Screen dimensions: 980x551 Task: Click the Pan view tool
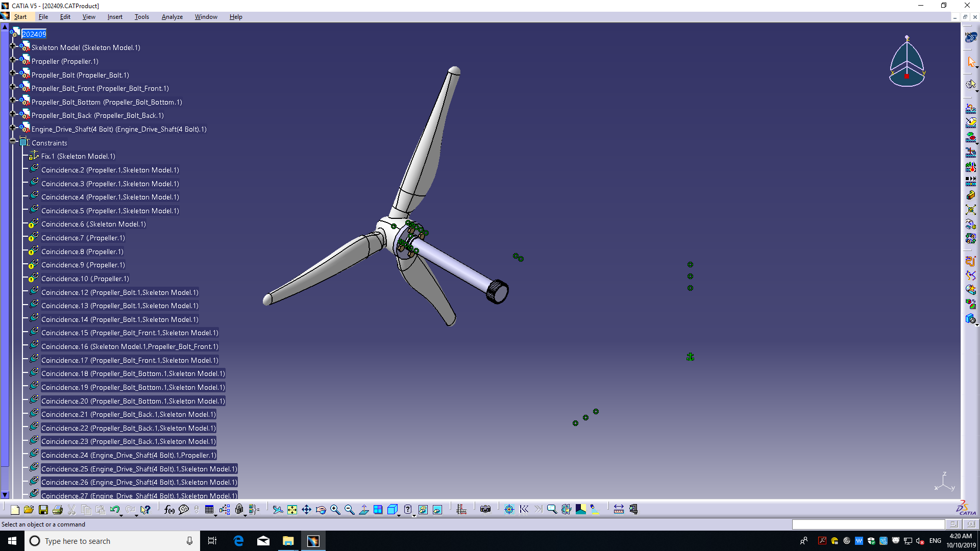click(306, 509)
